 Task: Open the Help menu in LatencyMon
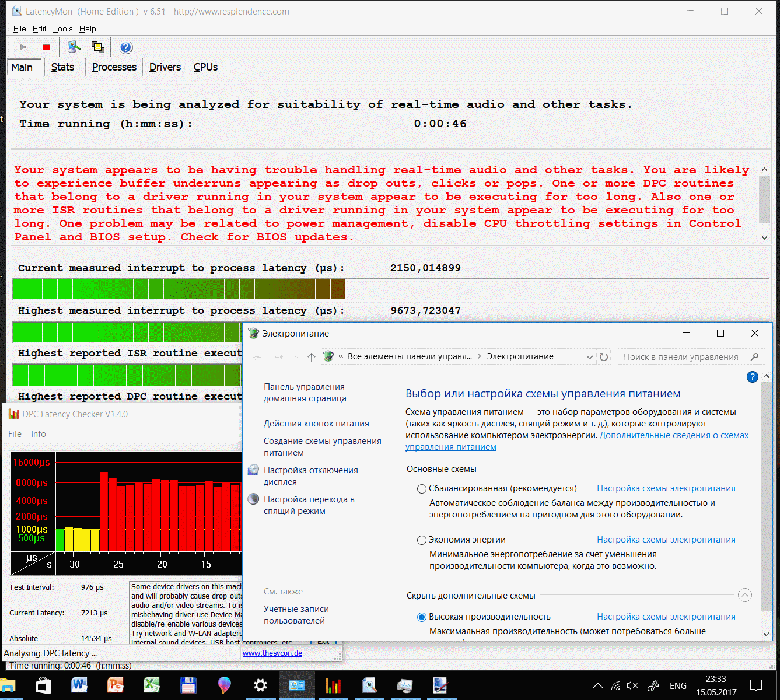click(x=88, y=29)
